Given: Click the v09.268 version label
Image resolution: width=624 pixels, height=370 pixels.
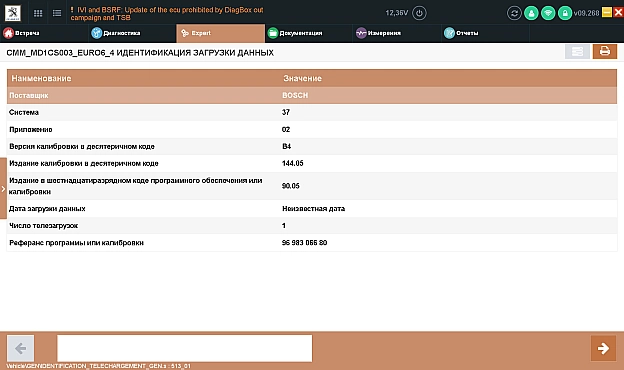Looking at the screenshot, I should [587, 13].
